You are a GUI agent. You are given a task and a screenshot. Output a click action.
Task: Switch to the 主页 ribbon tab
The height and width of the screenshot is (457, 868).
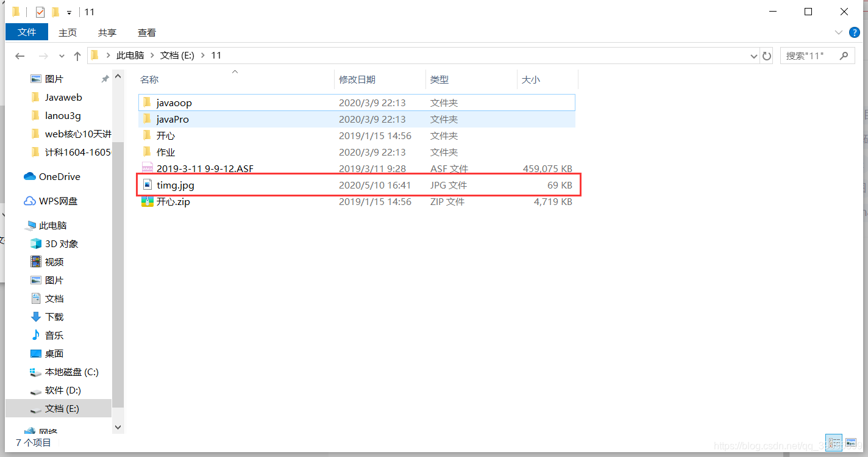[x=68, y=32]
